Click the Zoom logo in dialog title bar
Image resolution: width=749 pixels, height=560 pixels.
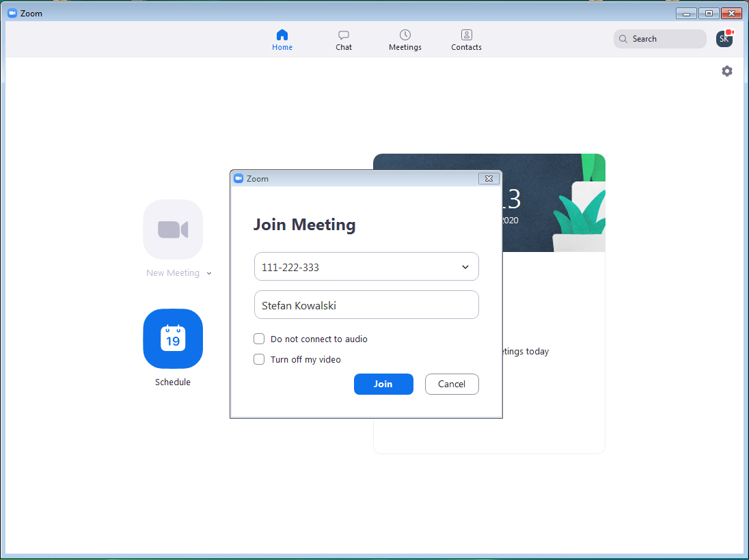[239, 178]
